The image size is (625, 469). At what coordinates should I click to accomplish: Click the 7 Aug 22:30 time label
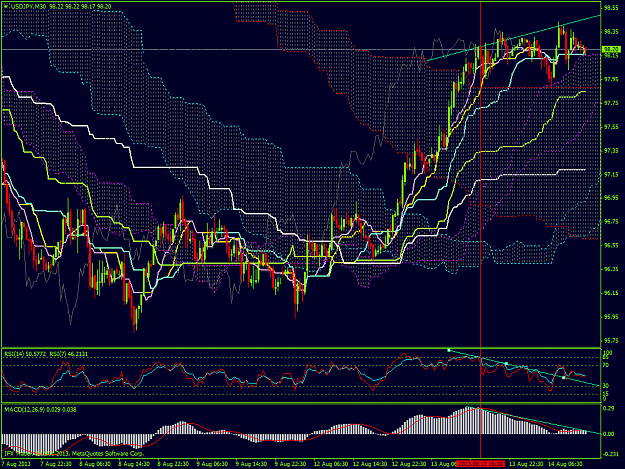pos(57,464)
